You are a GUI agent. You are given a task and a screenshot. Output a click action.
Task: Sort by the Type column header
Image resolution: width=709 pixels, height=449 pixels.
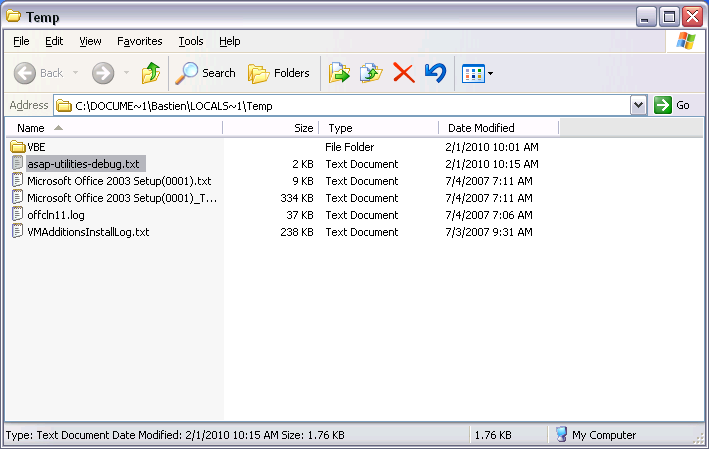[379, 128]
